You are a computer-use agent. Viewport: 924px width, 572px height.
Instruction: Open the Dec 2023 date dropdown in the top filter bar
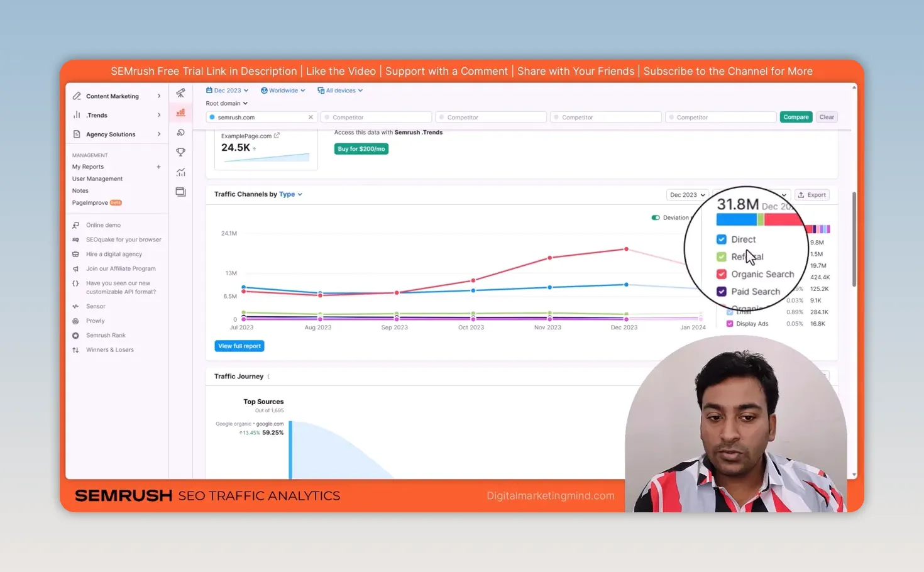coord(228,91)
